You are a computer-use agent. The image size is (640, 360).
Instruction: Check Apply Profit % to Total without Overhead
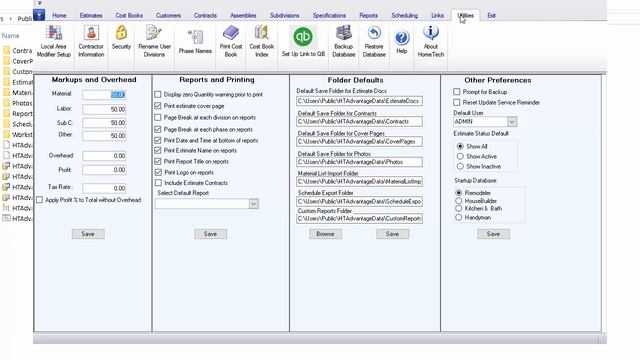pos(40,200)
